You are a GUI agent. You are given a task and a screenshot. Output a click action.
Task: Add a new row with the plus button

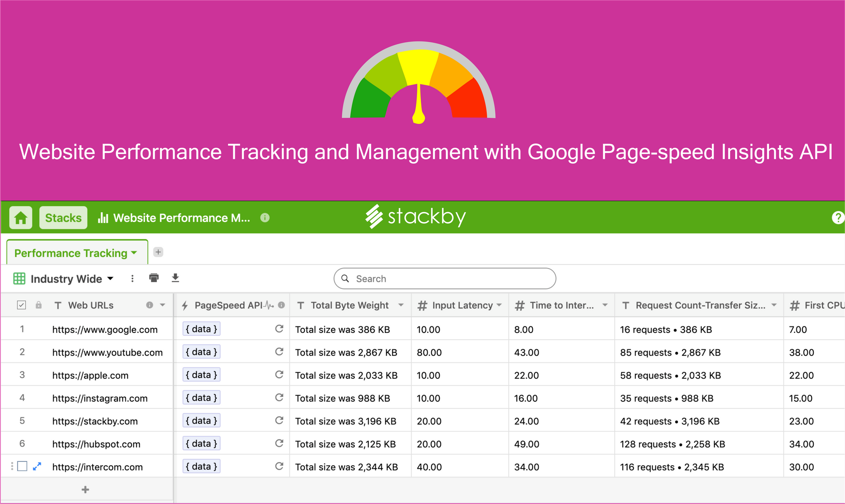coord(84,489)
